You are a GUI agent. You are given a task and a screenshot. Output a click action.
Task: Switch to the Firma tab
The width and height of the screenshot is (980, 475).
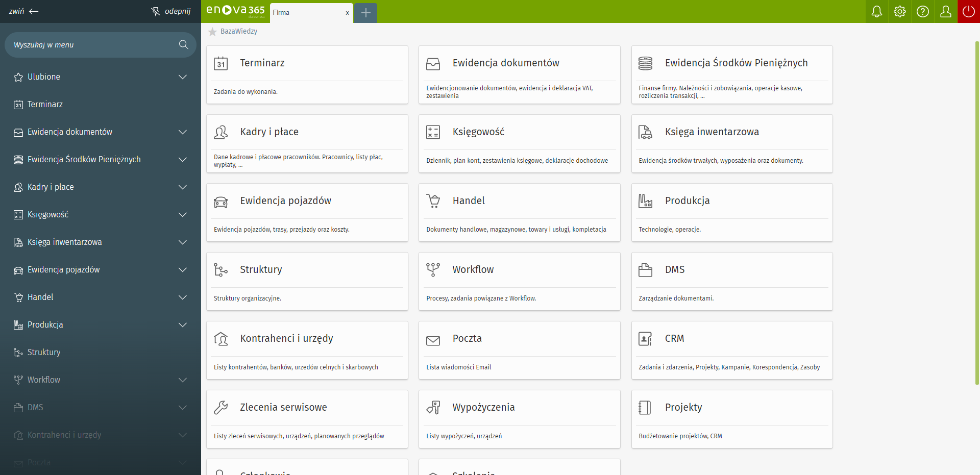[306, 13]
